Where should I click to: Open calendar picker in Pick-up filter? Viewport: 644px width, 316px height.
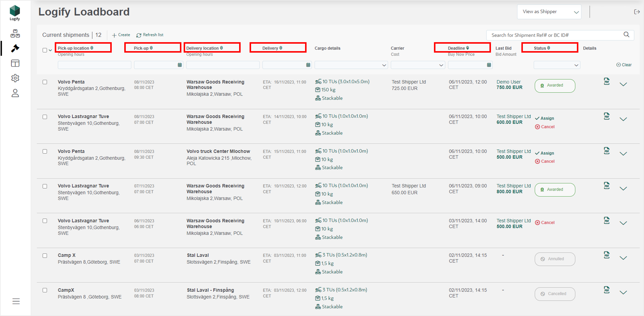click(x=179, y=65)
